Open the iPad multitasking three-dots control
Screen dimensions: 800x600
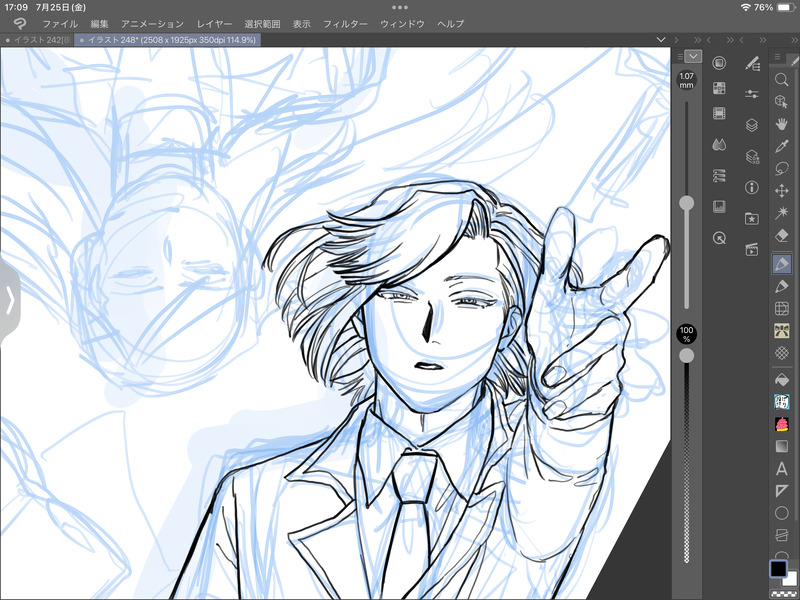[x=399, y=7]
